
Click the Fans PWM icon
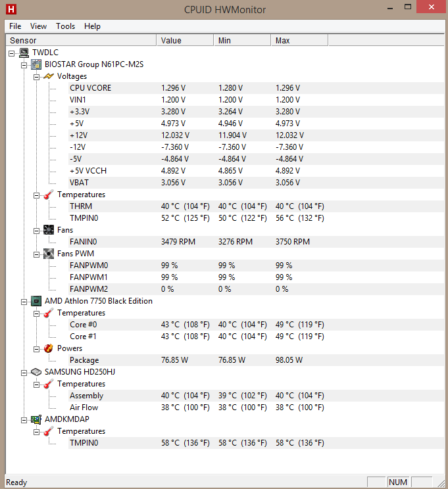(x=49, y=254)
